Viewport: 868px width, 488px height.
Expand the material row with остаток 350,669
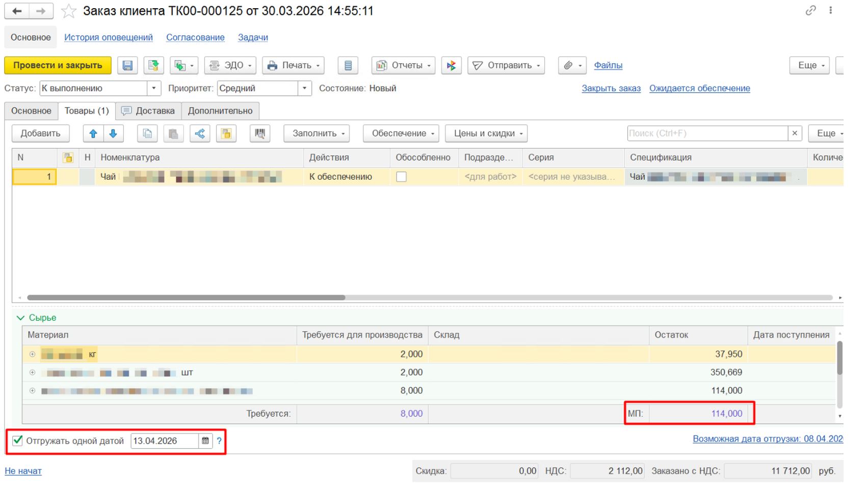33,372
